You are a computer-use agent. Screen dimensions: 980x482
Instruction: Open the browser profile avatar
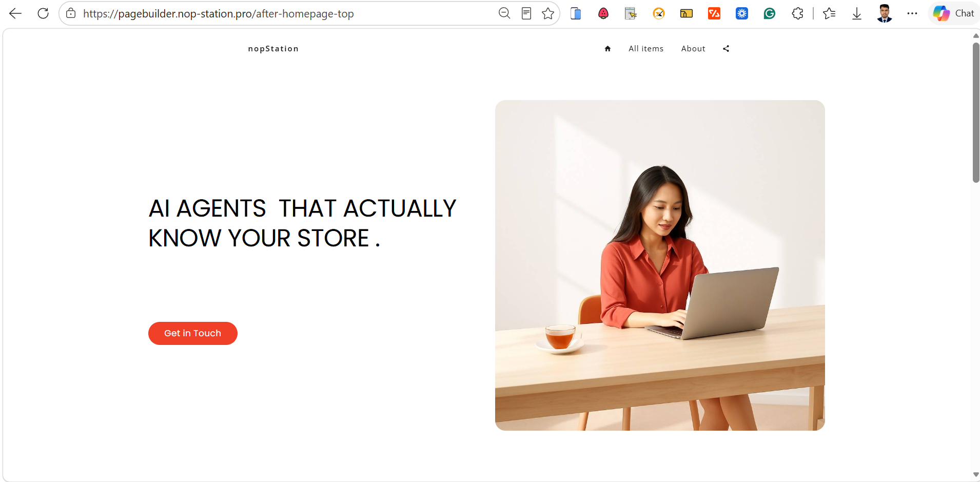[x=885, y=13]
